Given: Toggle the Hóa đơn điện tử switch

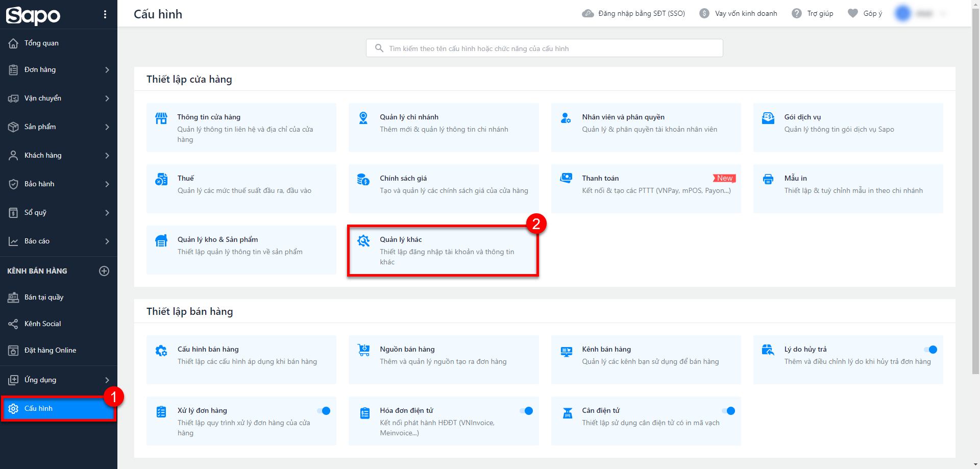Looking at the screenshot, I should coord(526,411).
